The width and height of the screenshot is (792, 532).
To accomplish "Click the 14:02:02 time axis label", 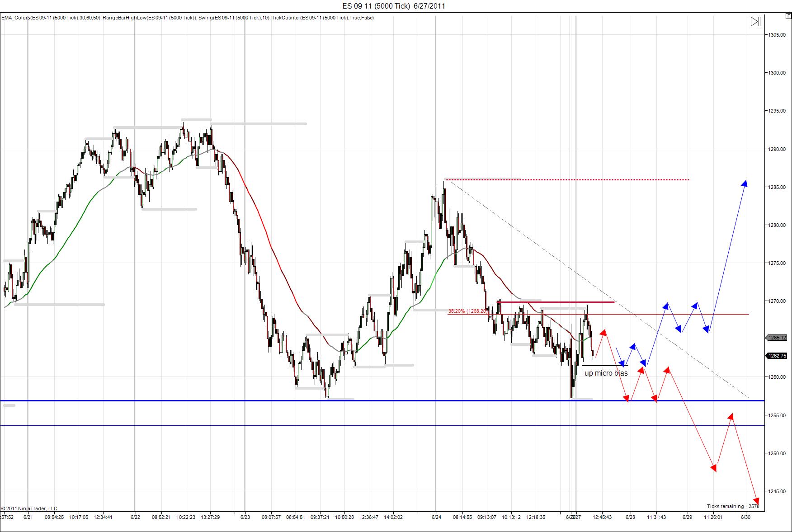I will pyautogui.click(x=393, y=517).
